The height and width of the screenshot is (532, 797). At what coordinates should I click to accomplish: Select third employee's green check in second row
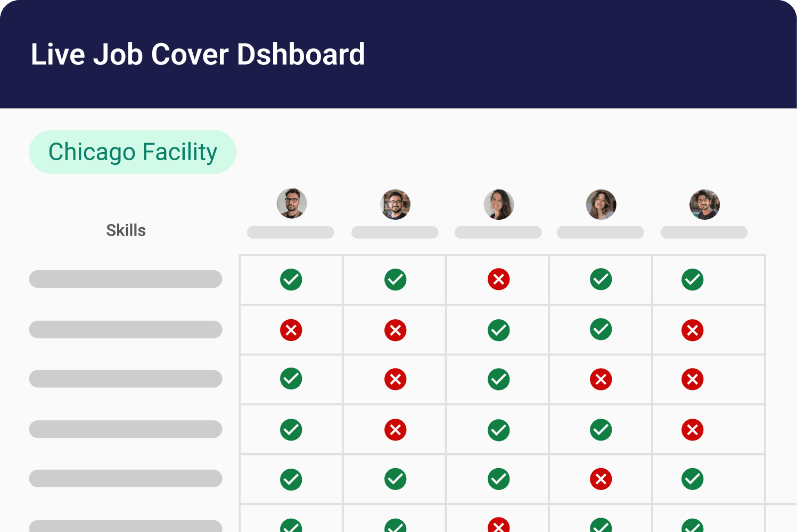(498, 330)
